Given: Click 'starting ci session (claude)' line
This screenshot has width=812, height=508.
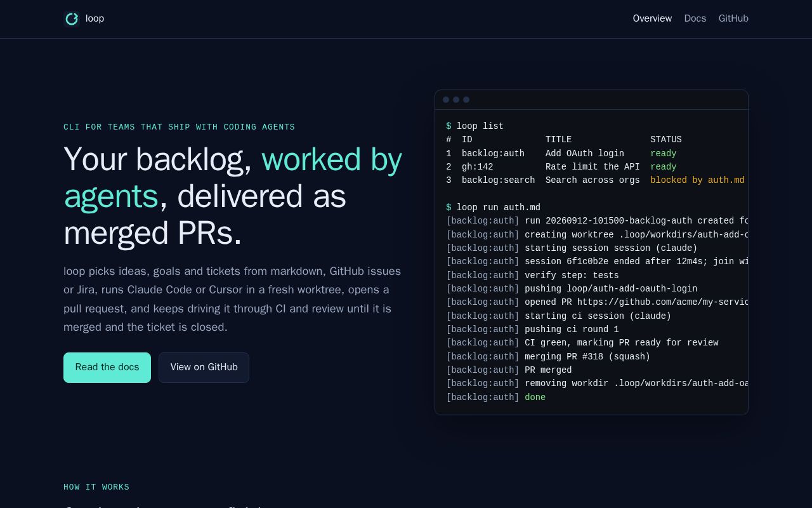Looking at the screenshot, I should [558, 316].
